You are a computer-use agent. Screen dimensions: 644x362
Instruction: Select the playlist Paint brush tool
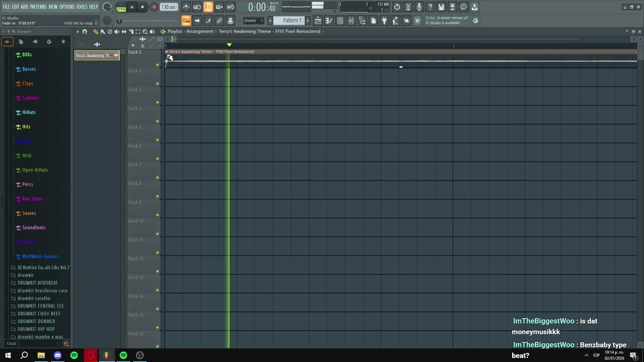(x=103, y=32)
